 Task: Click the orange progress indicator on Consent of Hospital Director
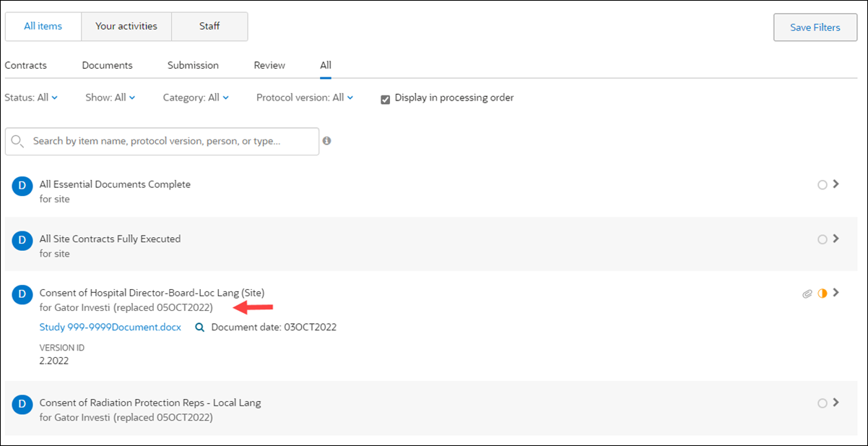click(x=823, y=293)
